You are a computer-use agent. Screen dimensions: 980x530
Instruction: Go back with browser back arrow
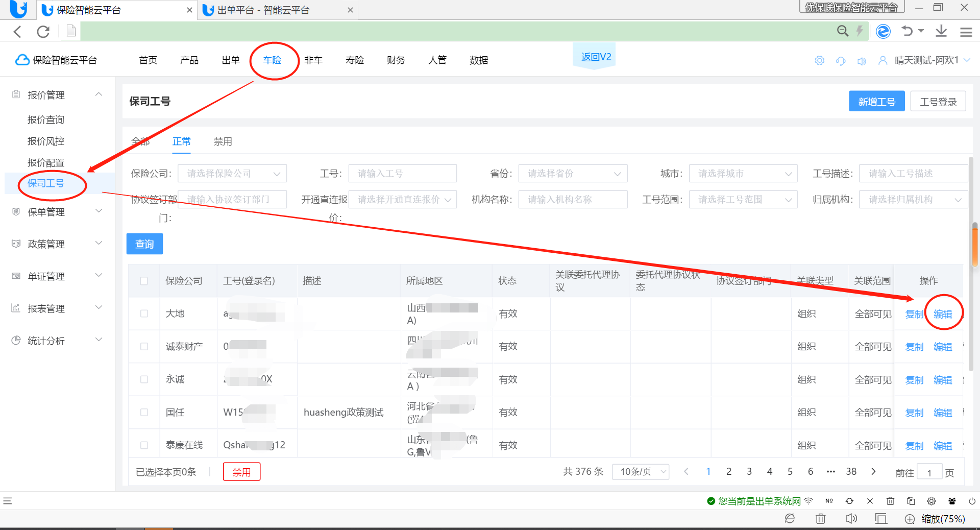(x=18, y=32)
